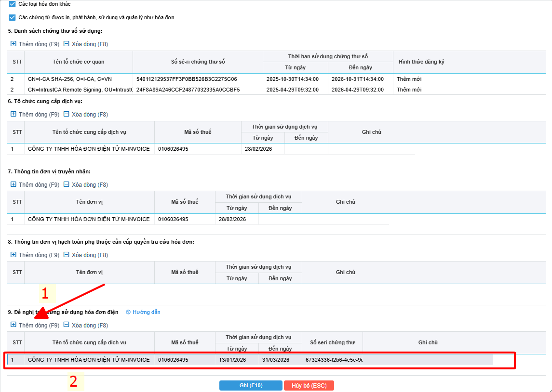Click the minus icon to delete a digital certificate row

click(x=67, y=44)
